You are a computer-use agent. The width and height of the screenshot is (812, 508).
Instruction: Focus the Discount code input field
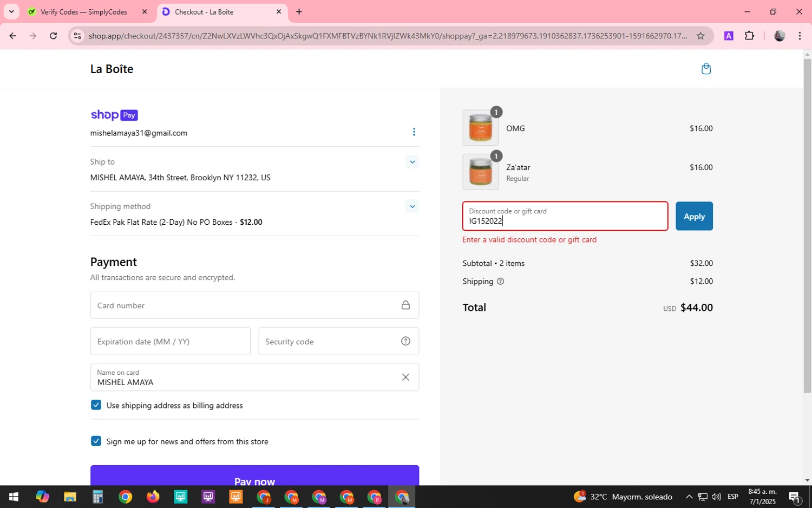(x=565, y=216)
